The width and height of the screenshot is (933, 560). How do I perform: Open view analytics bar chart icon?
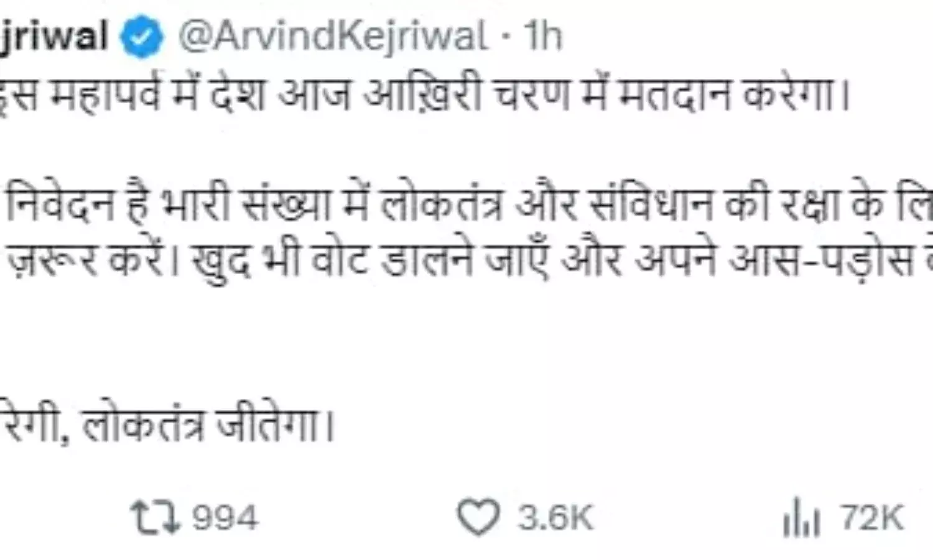tap(801, 519)
